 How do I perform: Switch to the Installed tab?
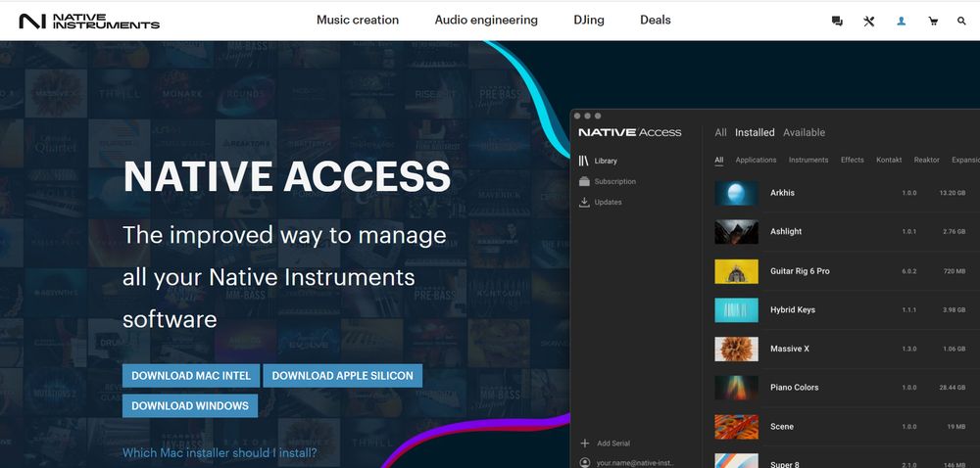[x=755, y=132]
